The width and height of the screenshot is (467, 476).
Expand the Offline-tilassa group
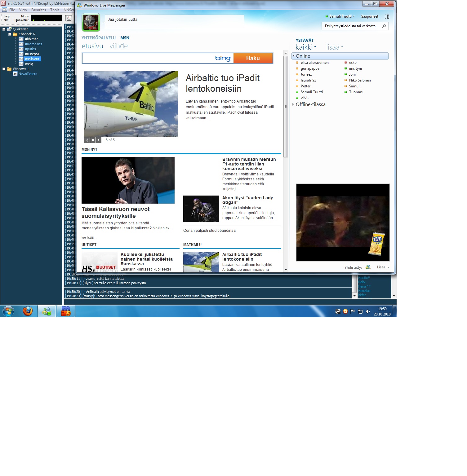tap(293, 104)
